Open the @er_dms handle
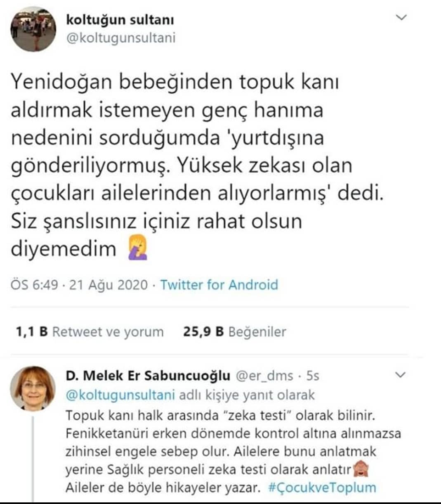Image resolution: width=441 pixels, height=504 pixels. pos(264,376)
